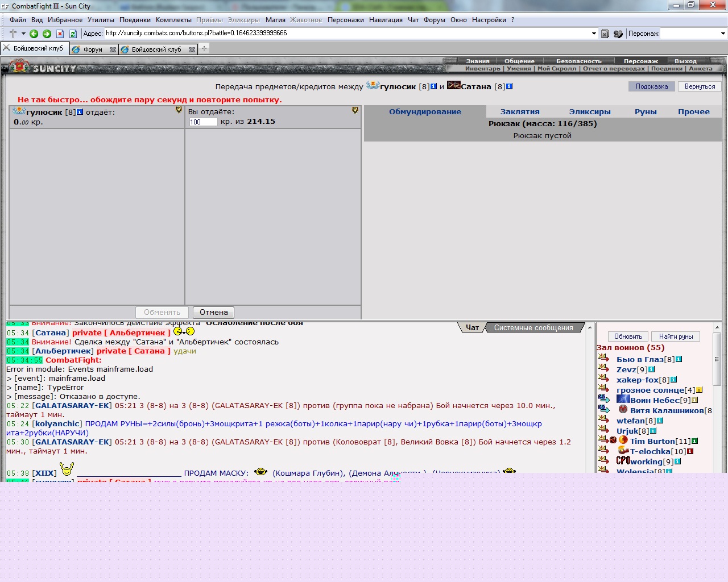Open the Файл menu
This screenshot has height=582, width=728.
click(18, 20)
